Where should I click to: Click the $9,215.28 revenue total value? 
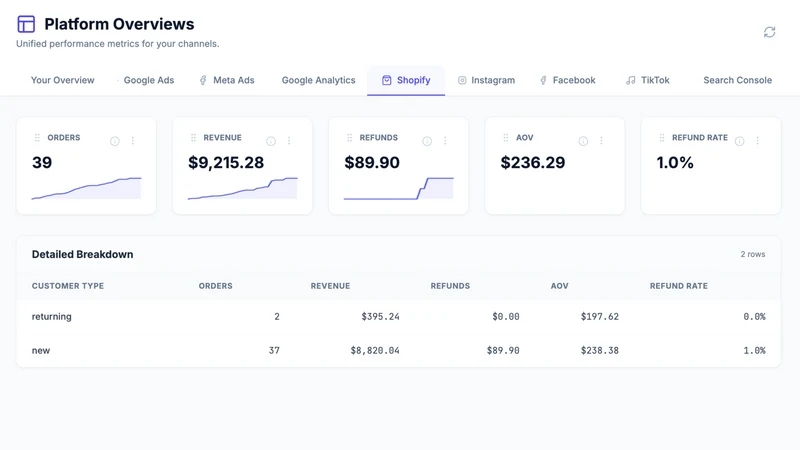(226, 162)
